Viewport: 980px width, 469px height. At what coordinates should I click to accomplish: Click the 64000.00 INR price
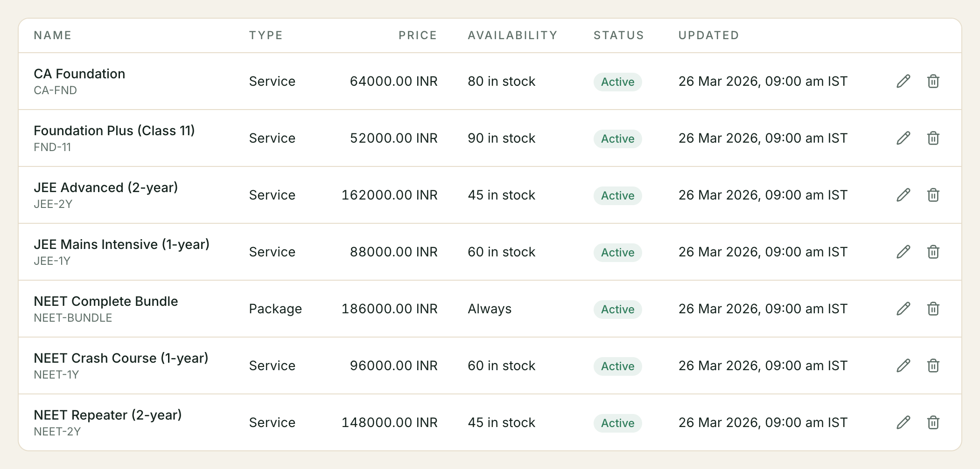394,81
